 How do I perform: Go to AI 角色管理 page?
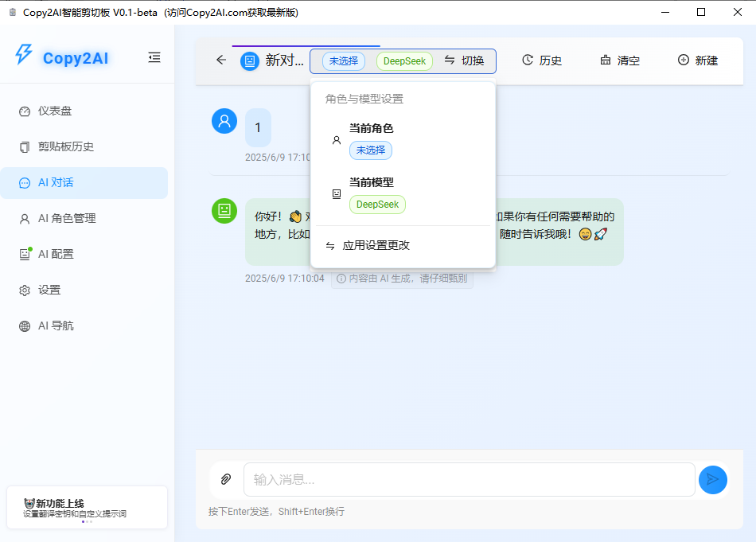tap(67, 219)
